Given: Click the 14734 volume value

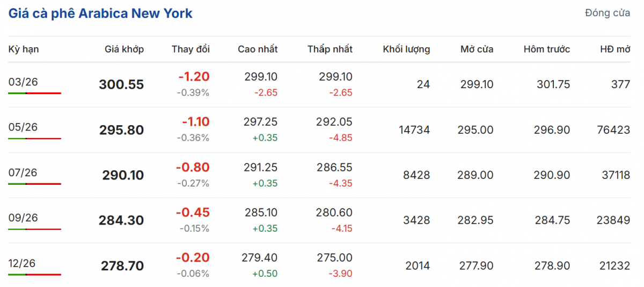Looking at the screenshot, I should [x=414, y=130].
